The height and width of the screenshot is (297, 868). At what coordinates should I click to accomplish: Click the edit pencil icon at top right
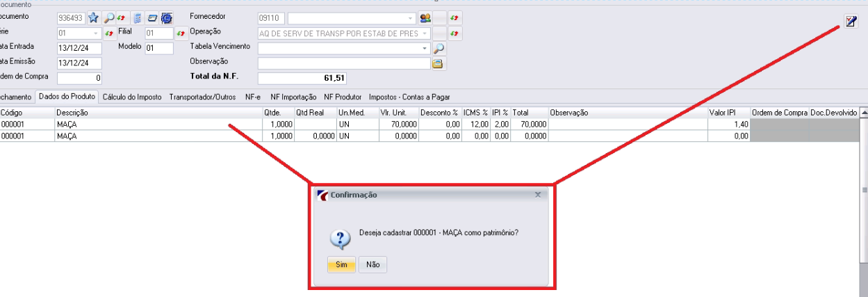(851, 20)
